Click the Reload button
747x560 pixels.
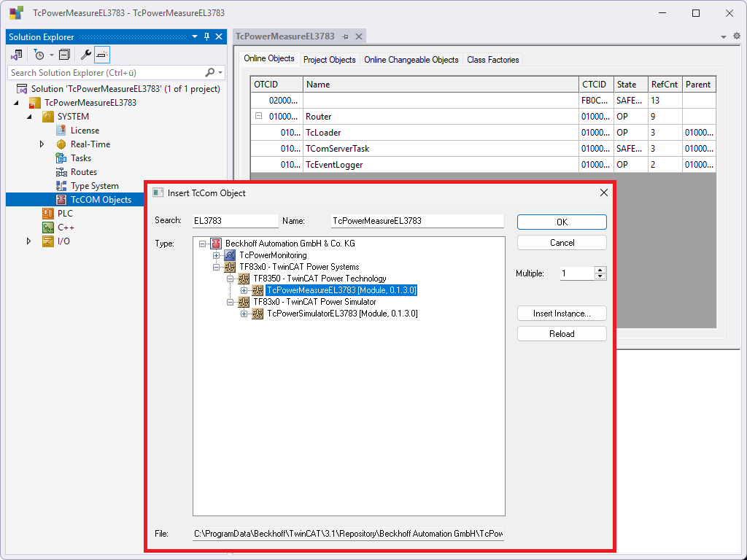[x=562, y=334]
